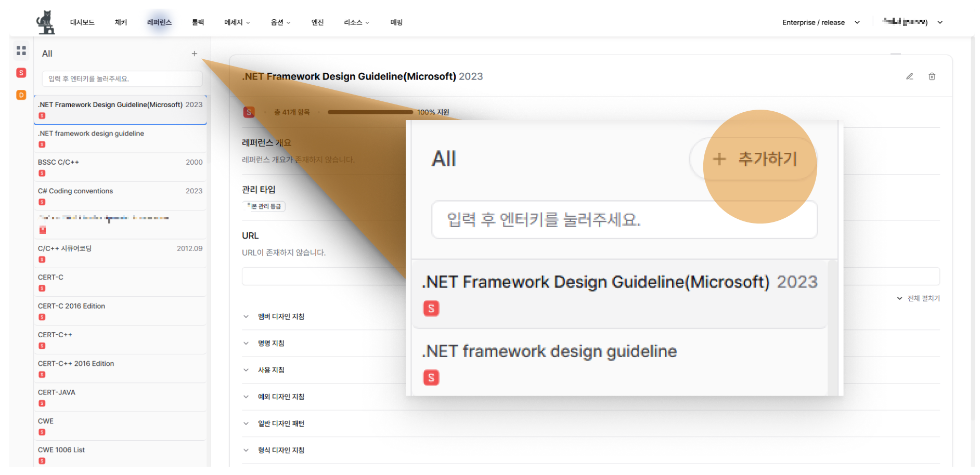Click S badge under CERT-C row
Screen dimensions: 980x475
pyautogui.click(x=42, y=288)
